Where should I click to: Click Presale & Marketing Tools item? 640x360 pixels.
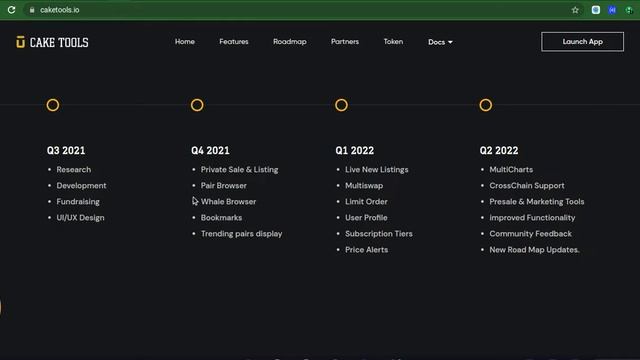click(x=537, y=202)
